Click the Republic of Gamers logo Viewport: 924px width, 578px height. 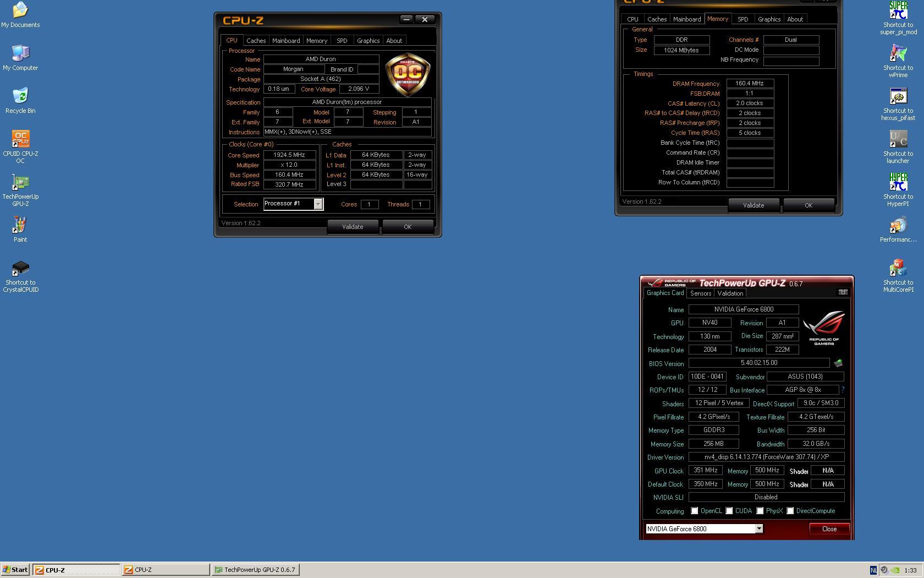pyautogui.click(x=824, y=328)
